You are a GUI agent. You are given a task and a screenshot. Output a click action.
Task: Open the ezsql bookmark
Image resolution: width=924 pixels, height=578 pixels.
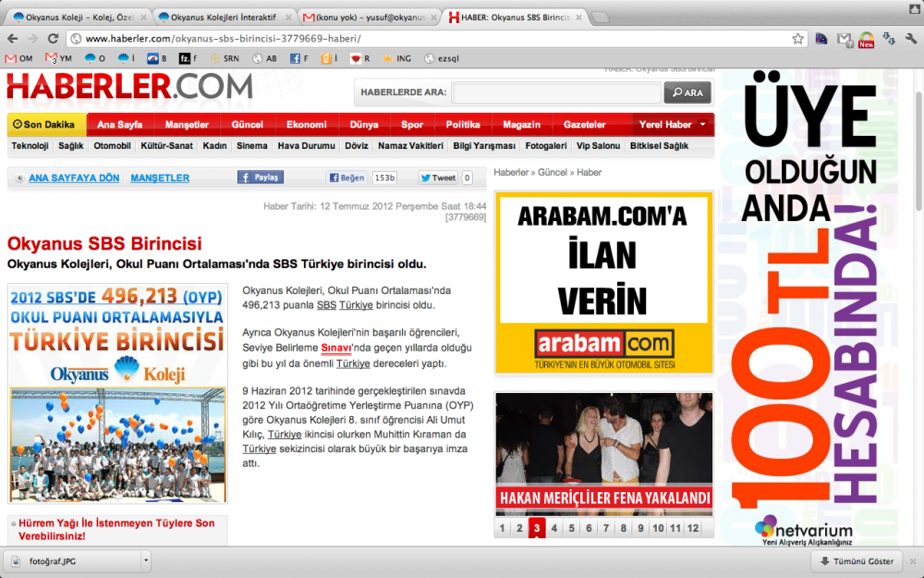tap(442, 58)
